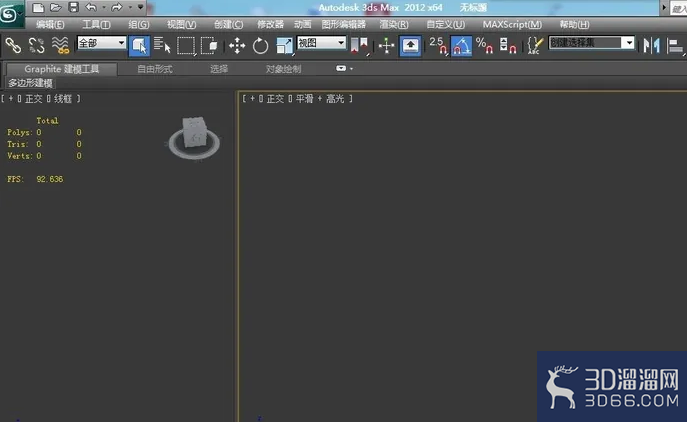Open Select by Name dialog
The width and height of the screenshot is (687, 422).
pos(162,45)
